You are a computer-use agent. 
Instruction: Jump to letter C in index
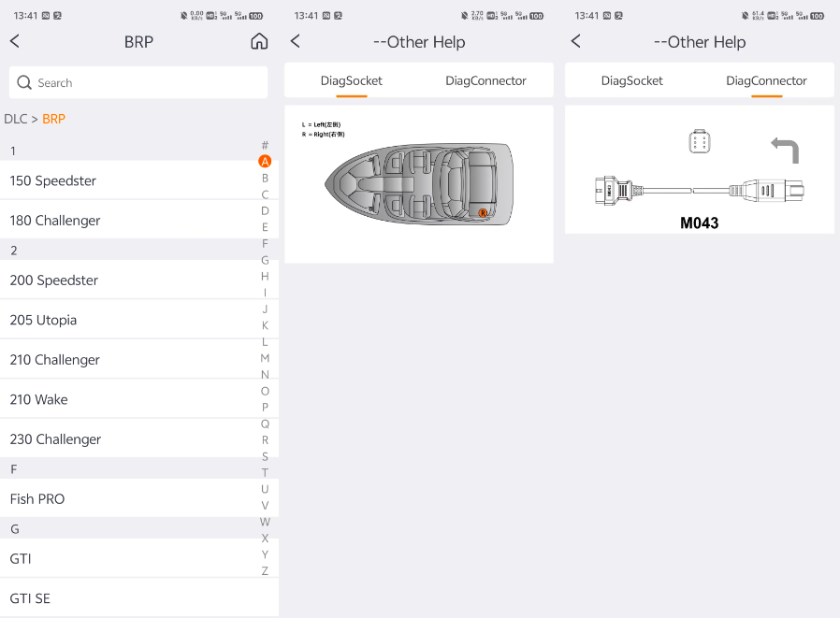coord(265,194)
